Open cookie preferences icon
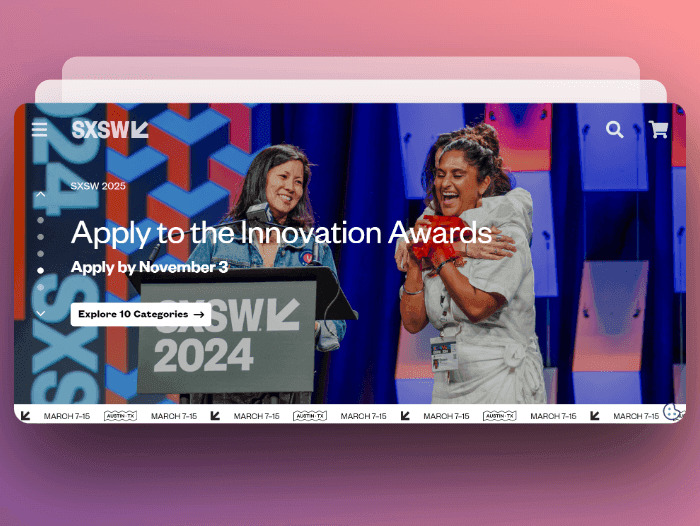700x526 pixels. coord(671,411)
